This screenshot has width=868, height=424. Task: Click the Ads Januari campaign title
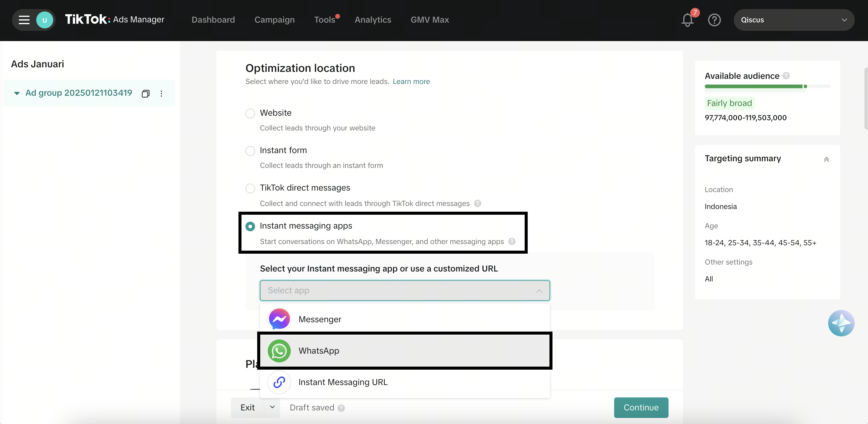(37, 64)
